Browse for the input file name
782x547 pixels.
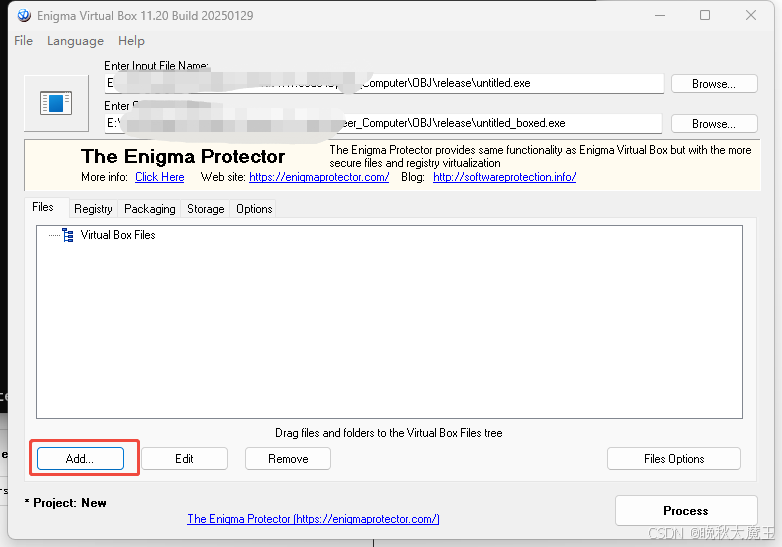[714, 84]
